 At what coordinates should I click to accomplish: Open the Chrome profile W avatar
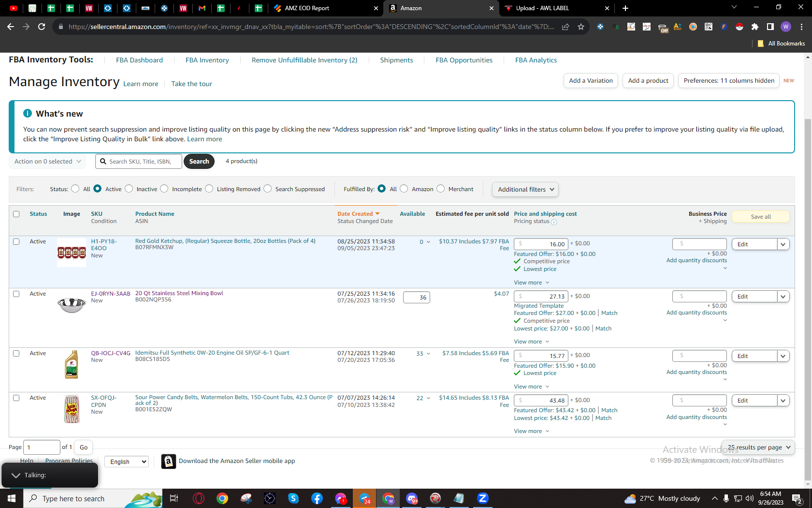tap(786, 27)
